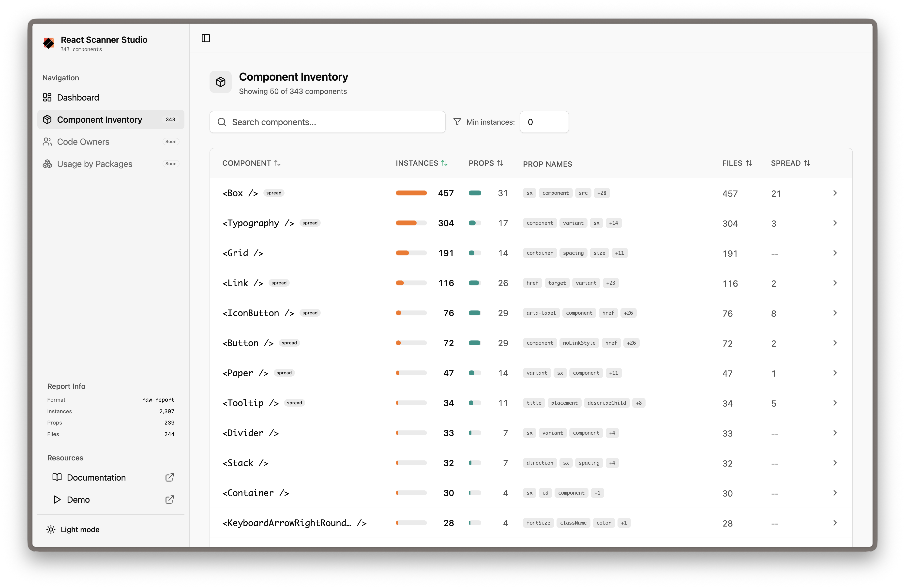Screen dimensions: 905x588
Task: Click the Min instances number field
Action: click(x=544, y=122)
